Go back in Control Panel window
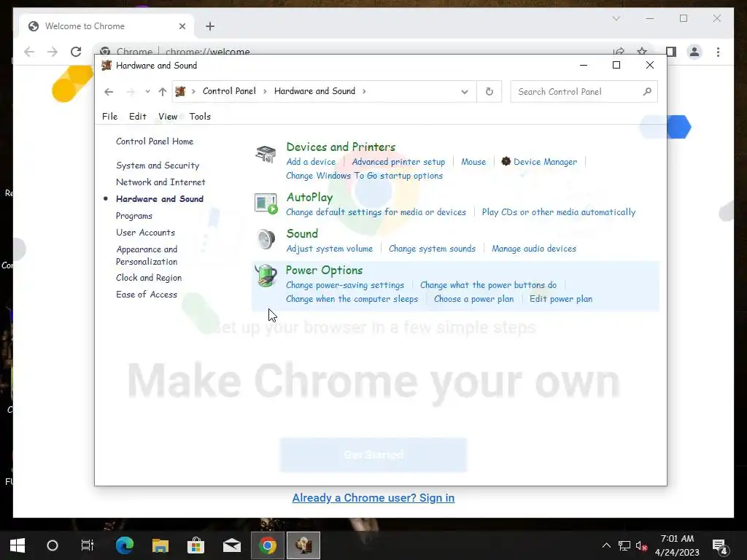 click(x=109, y=91)
